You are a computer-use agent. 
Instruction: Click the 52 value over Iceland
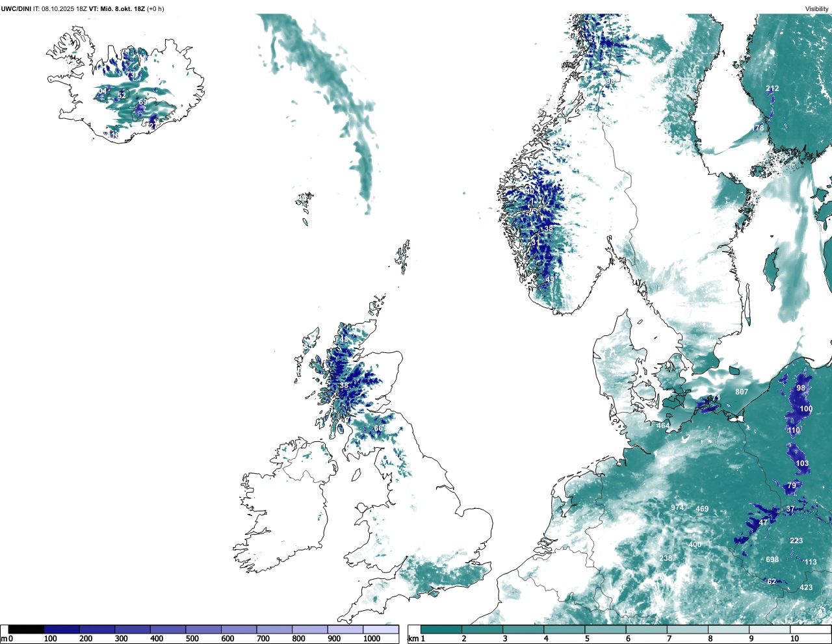122,96
